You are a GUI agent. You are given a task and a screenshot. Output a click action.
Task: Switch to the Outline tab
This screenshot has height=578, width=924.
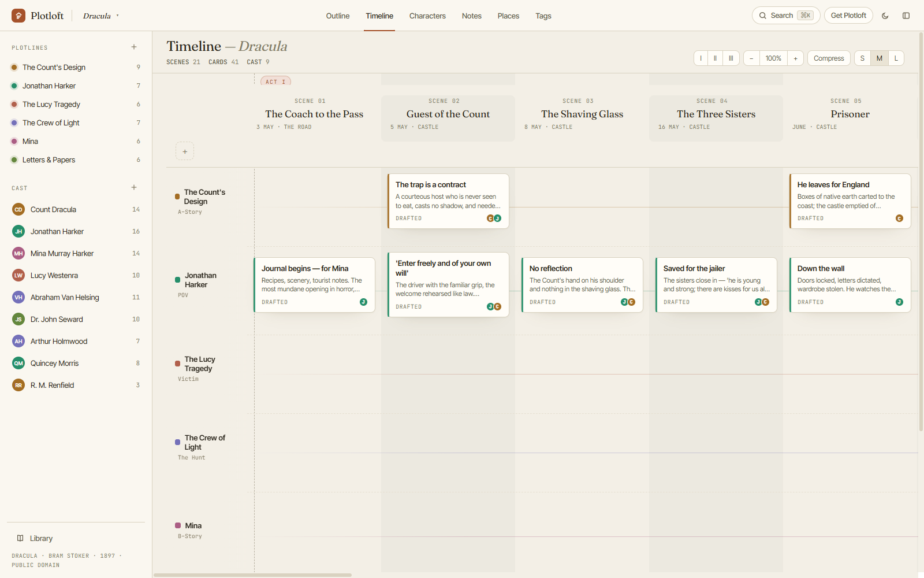[338, 16]
